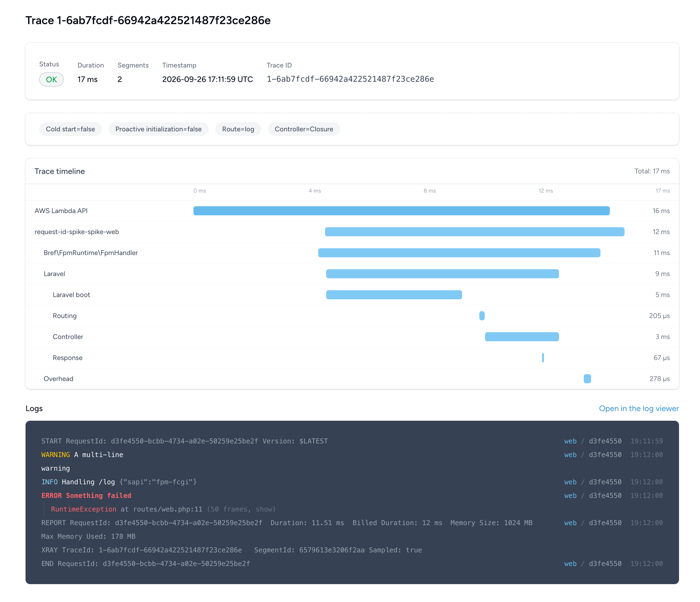The width and height of the screenshot is (700, 602).
Task: Click the Proactive initialization=false tag
Action: coord(159,129)
